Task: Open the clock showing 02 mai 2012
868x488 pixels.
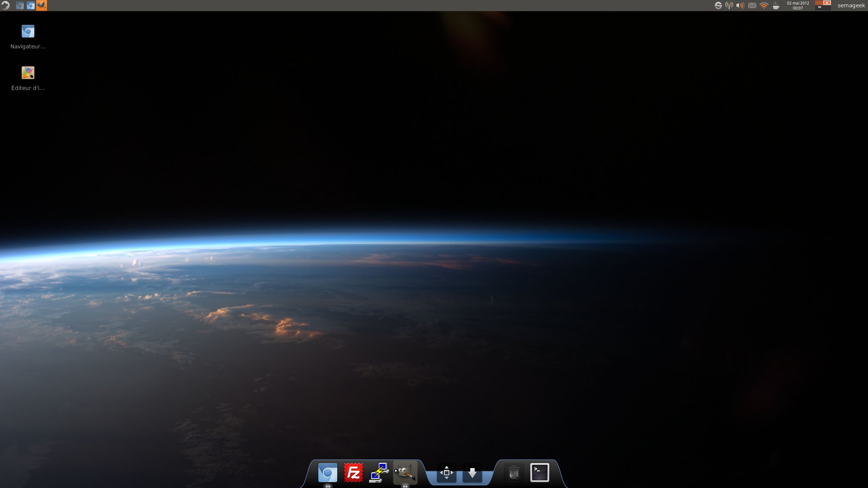Action: click(x=798, y=5)
